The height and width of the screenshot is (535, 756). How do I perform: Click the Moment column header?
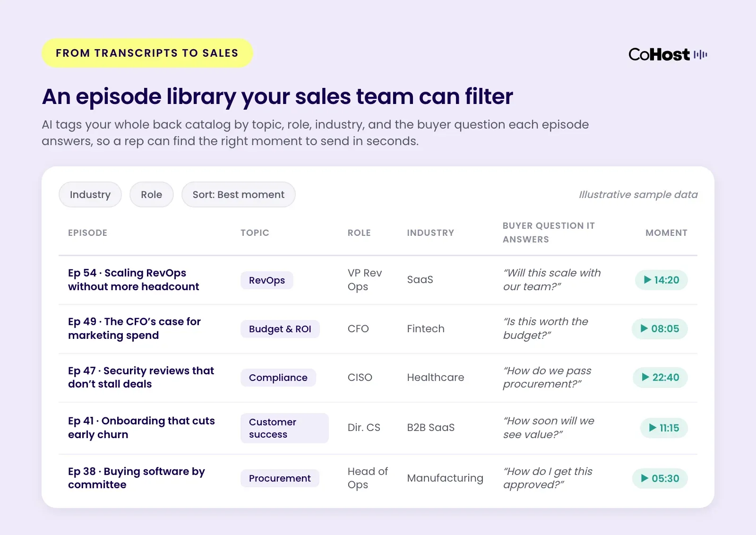[666, 233]
